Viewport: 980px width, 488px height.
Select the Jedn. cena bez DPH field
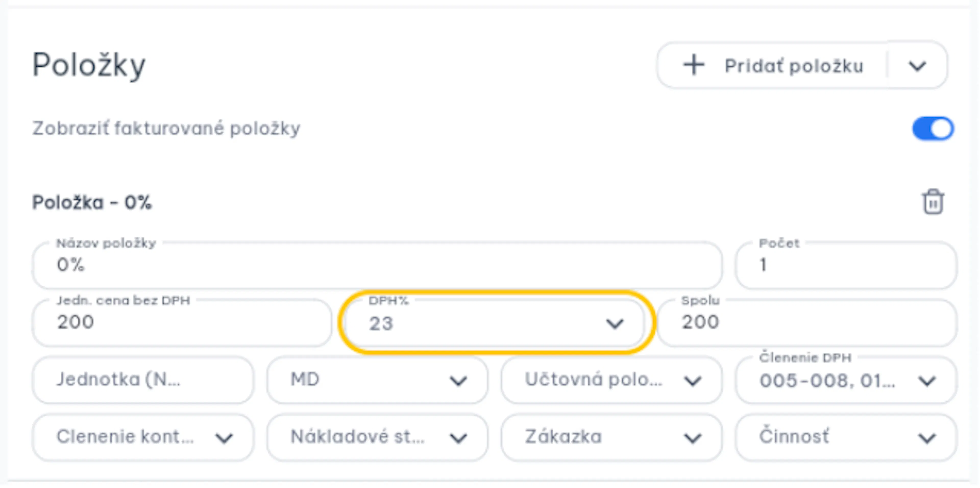click(x=182, y=323)
